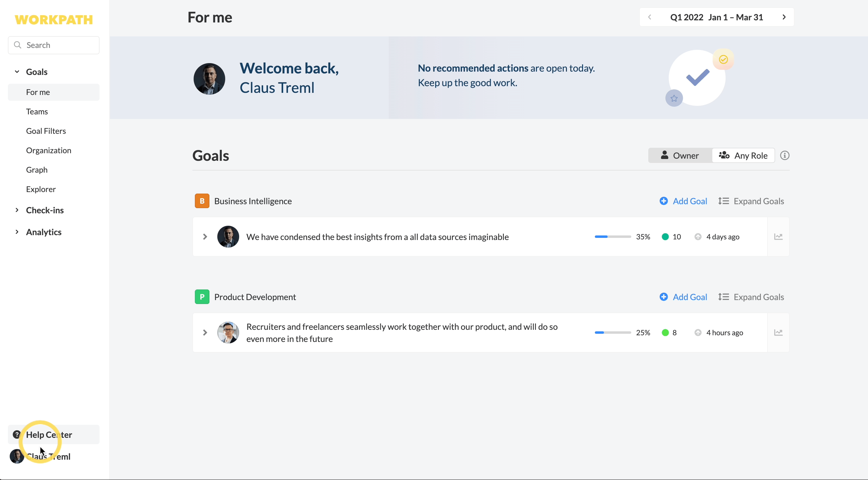Image resolution: width=868 pixels, height=480 pixels.
Task: Click Claus Treml's avatar in sidebar
Action: coord(17,456)
